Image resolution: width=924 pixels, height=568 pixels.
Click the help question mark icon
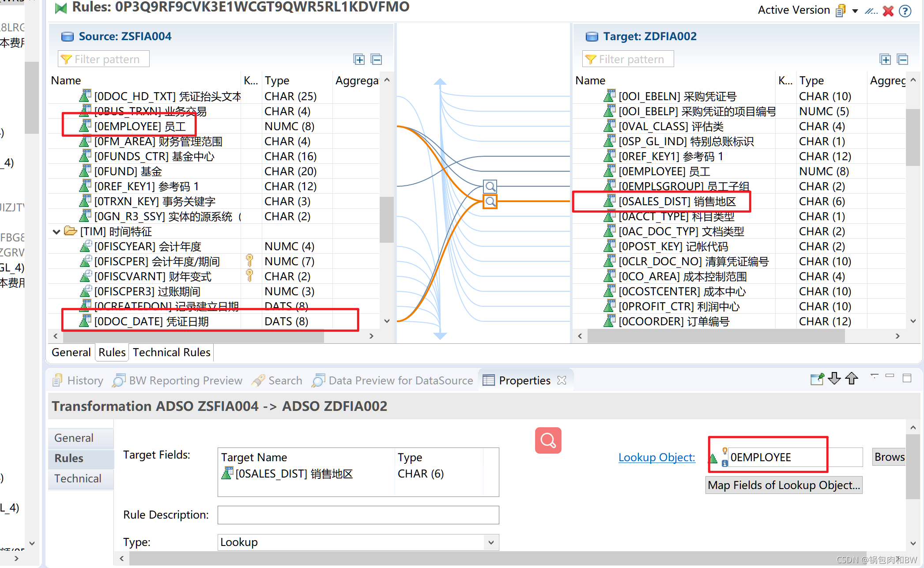pyautogui.click(x=905, y=11)
